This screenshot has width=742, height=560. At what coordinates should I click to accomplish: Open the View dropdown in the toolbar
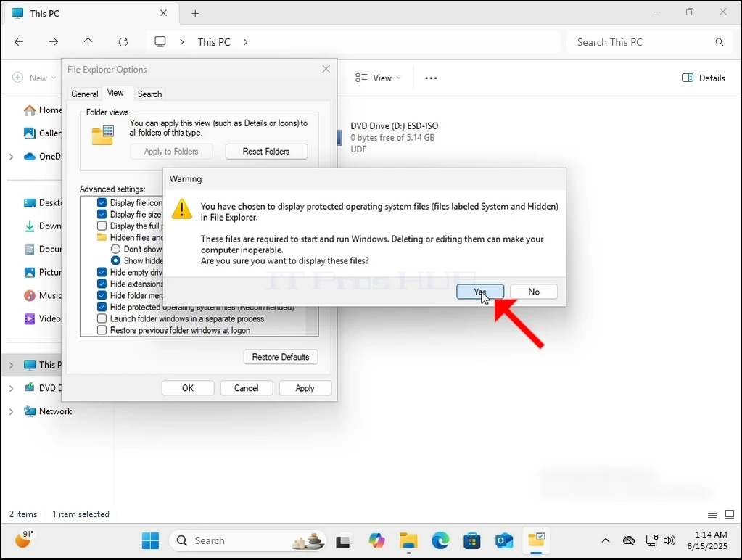click(x=378, y=78)
